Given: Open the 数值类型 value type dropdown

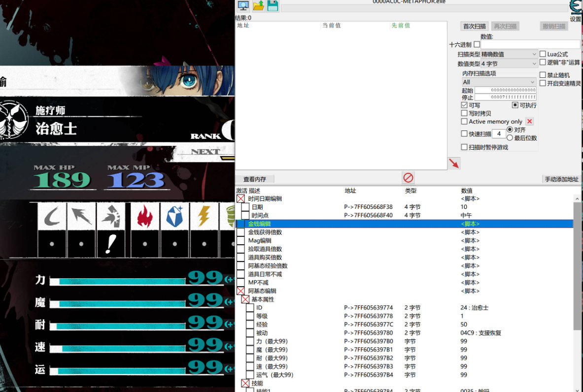Looking at the screenshot, I should [x=509, y=64].
